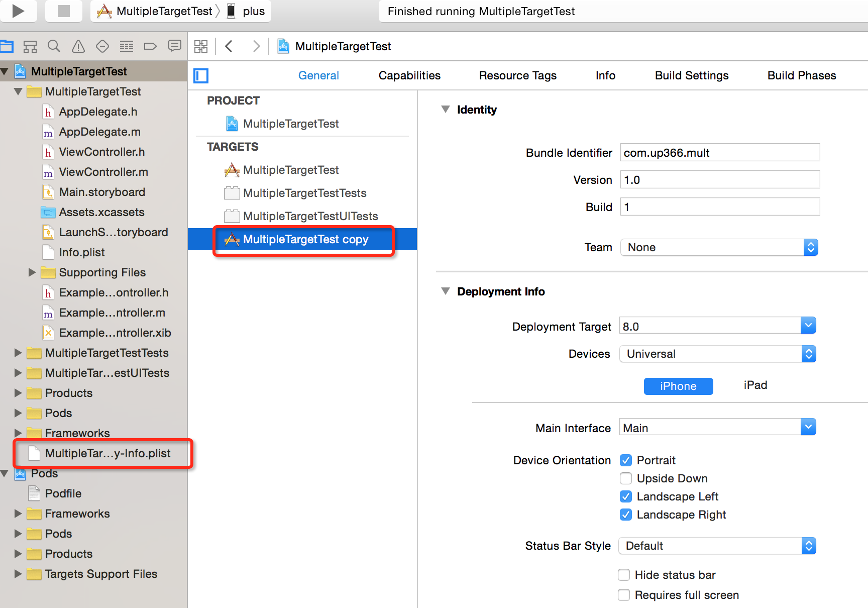The height and width of the screenshot is (608, 868).
Task: Open AppDelegate.h file
Action: pos(98,112)
